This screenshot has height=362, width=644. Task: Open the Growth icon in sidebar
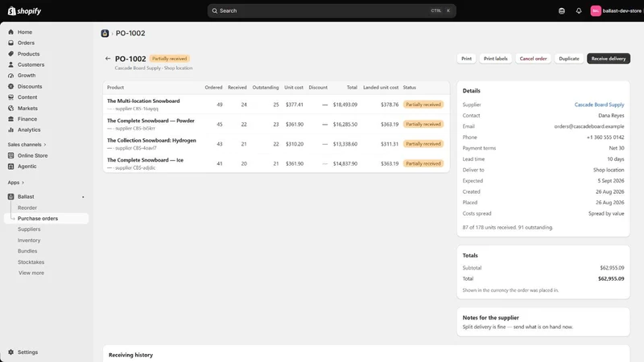(10, 76)
